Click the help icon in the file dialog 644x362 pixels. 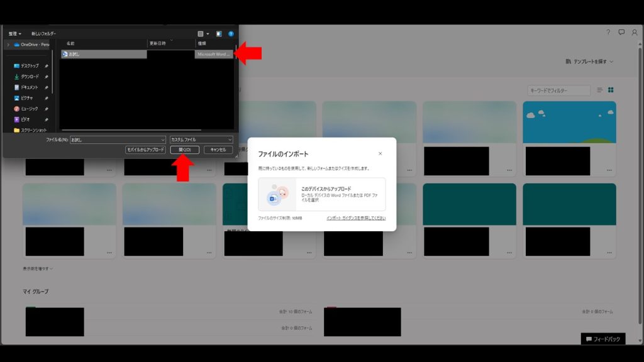pyautogui.click(x=231, y=33)
